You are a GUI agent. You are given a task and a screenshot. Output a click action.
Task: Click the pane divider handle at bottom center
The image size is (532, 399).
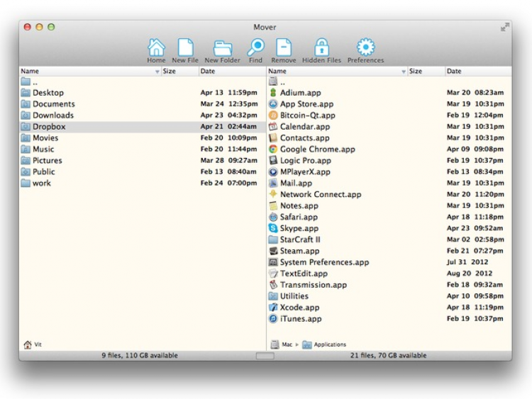pos(265,356)
